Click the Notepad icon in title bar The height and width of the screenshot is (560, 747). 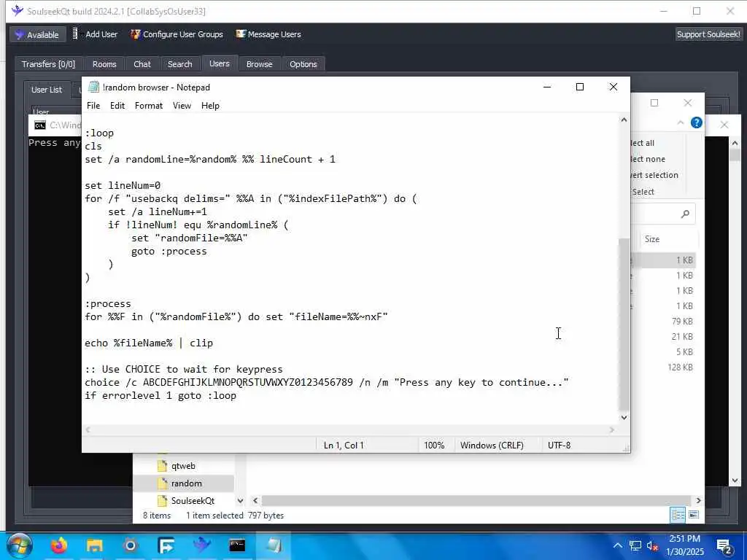[x=94, y=87]
